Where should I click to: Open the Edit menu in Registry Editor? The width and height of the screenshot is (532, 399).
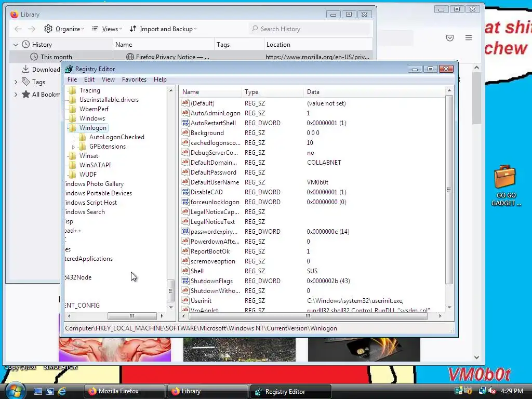[x=89, y=79]
